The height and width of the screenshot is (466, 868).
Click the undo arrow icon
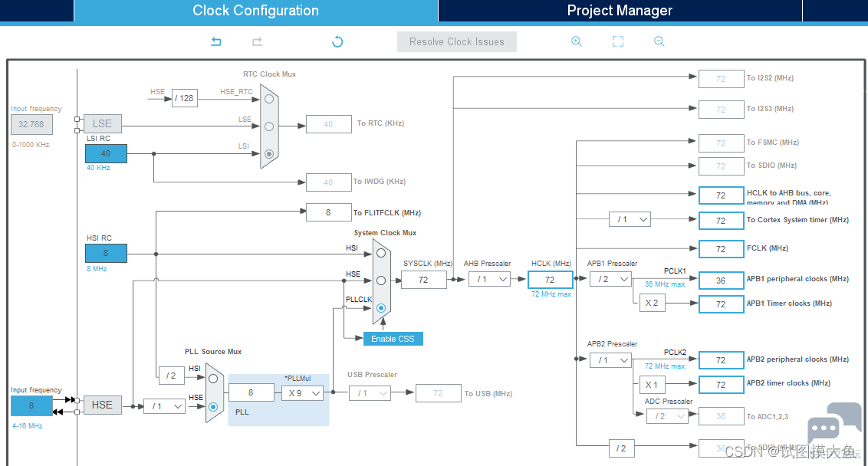pyautogui.click(x=216, y=41)
